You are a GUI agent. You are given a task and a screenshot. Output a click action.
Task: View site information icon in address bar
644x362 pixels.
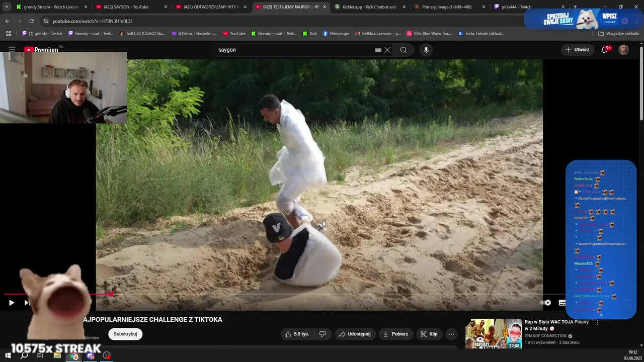[x=46, y=21]
